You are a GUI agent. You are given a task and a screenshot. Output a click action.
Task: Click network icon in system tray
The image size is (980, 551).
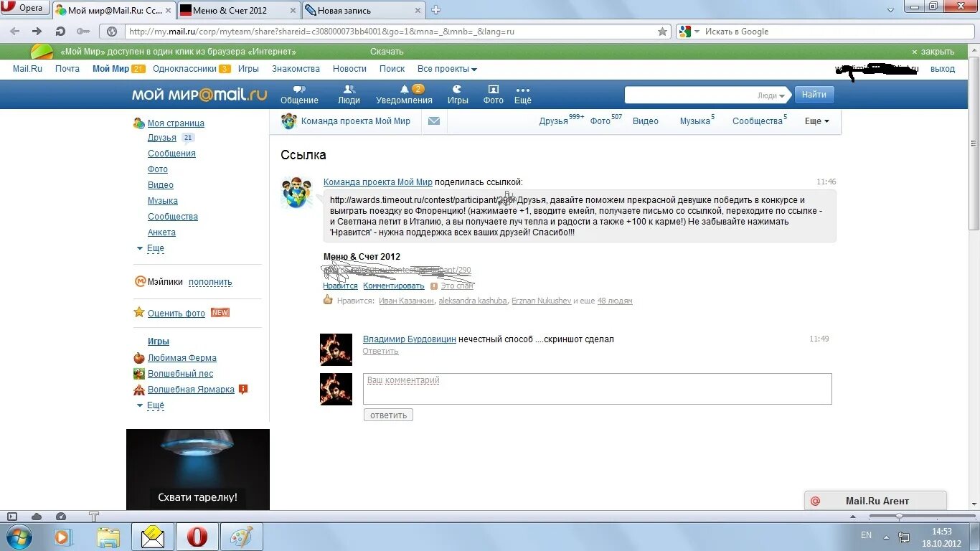point(904,537)
